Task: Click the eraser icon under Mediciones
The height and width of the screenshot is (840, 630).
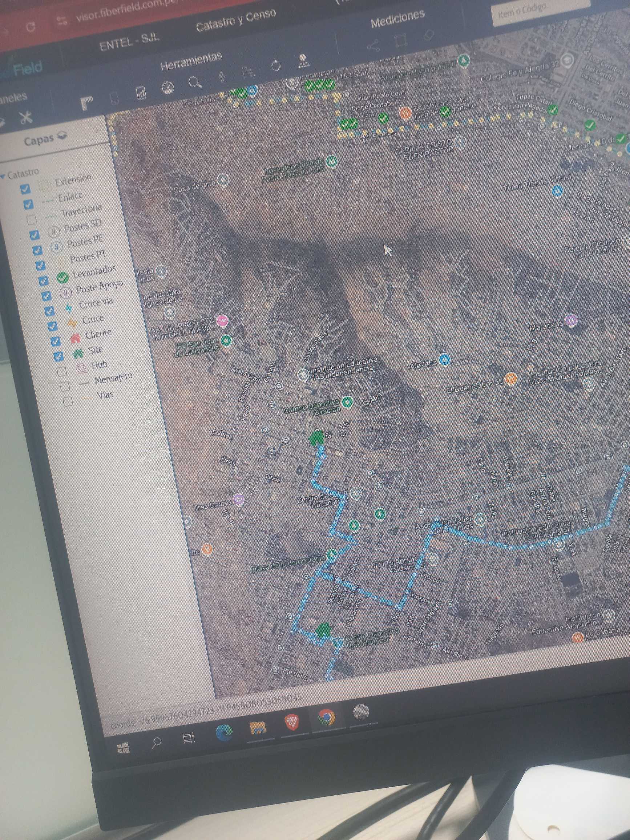Action: pyautogui.click(x=428, y=35)
